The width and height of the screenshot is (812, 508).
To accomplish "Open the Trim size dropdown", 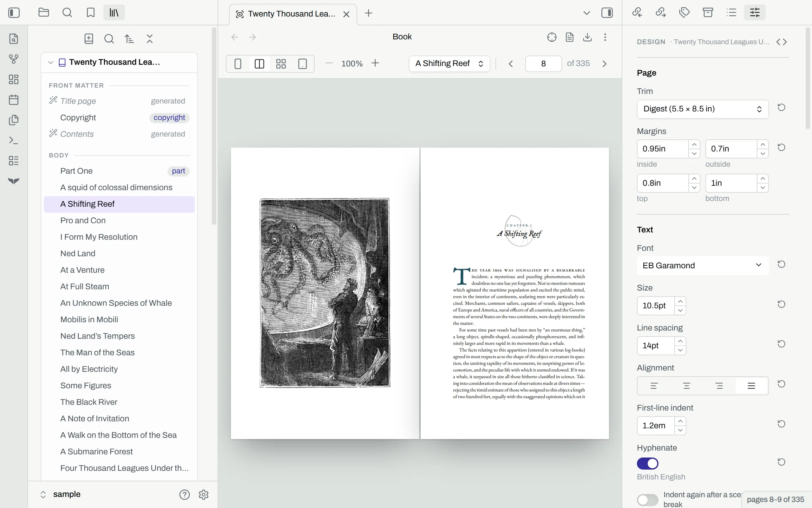I will pos(703,109).
